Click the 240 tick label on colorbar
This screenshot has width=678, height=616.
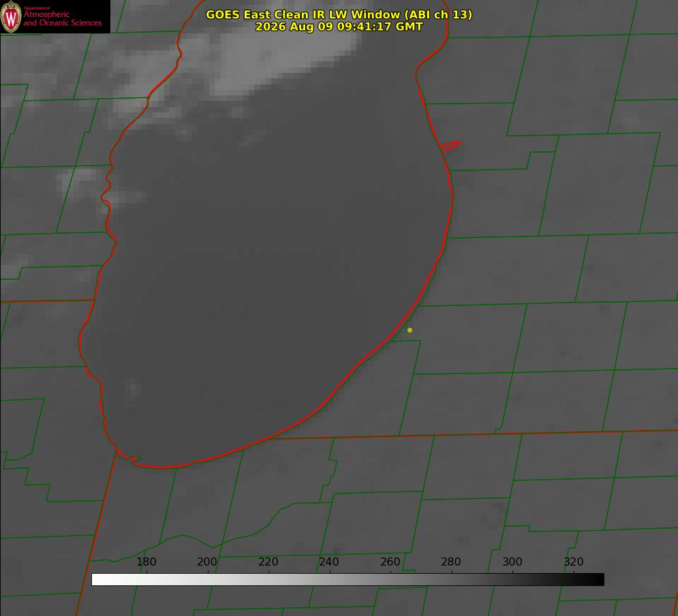click(x=329, y=561)
